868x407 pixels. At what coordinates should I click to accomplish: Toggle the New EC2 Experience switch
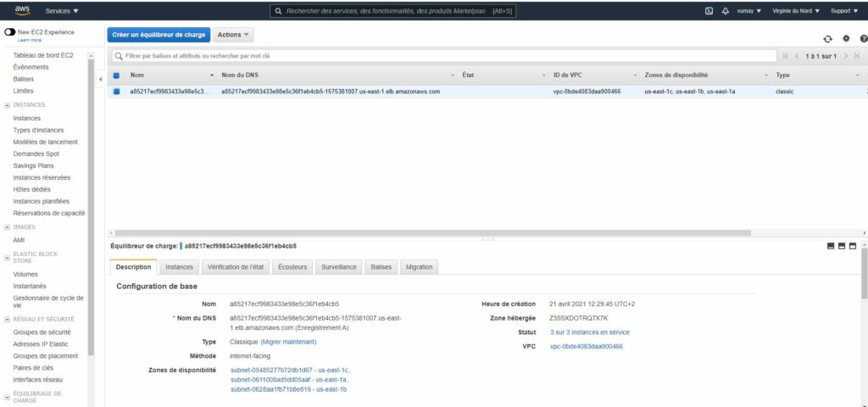(x=10, y=31)
